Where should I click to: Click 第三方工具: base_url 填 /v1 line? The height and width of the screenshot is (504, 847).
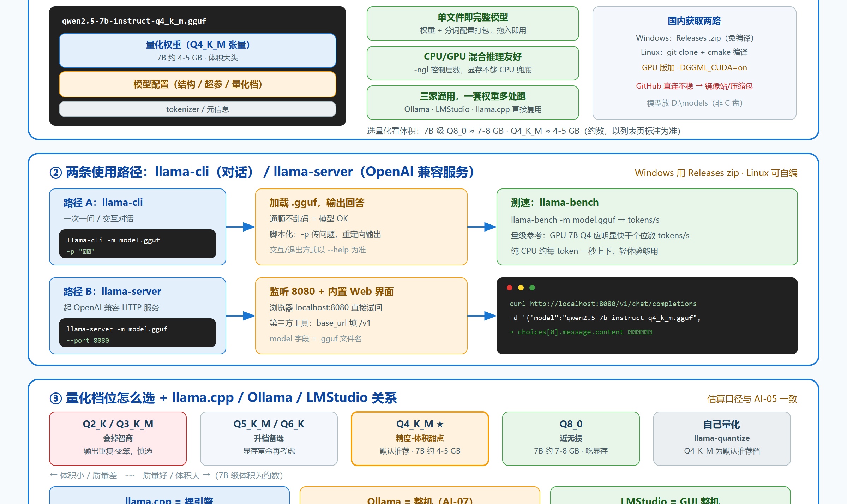(320, 323)
